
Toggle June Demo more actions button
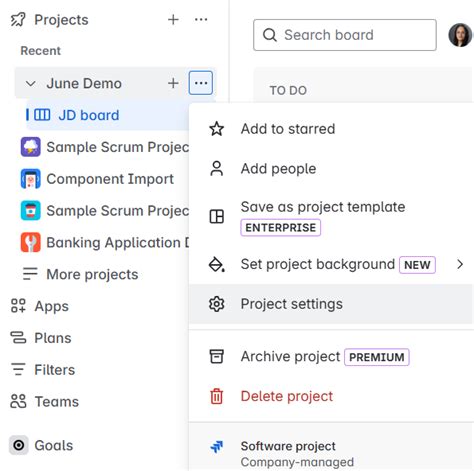[201, 83]
